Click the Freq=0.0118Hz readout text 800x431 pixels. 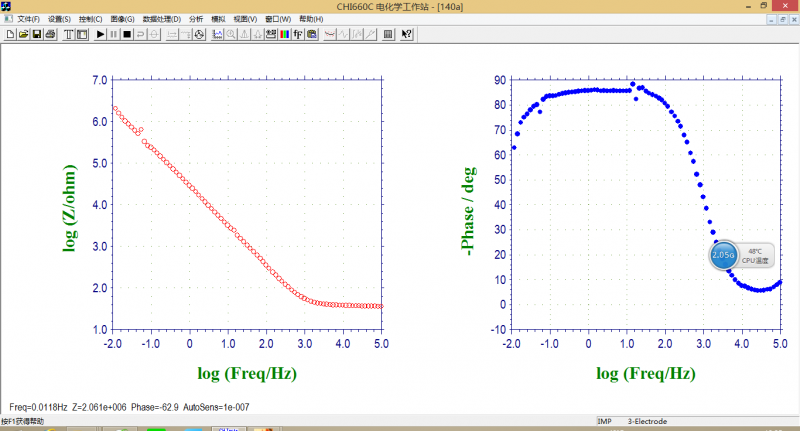[38, 407]
